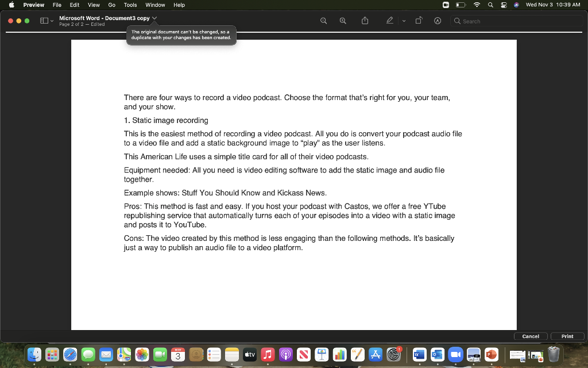Launch Microsoft Word from the Dock
This screenshot has width=588, height=368.
click(419, 354)
